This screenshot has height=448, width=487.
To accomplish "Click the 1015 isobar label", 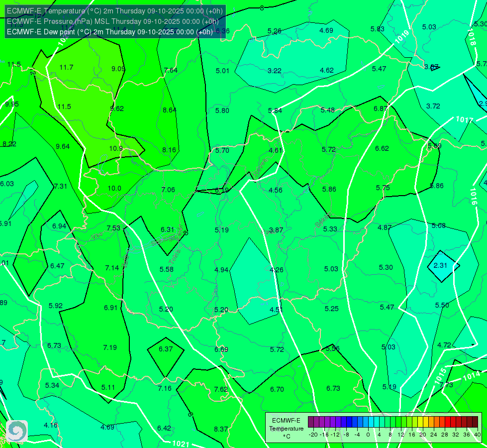I will point(440,376).
